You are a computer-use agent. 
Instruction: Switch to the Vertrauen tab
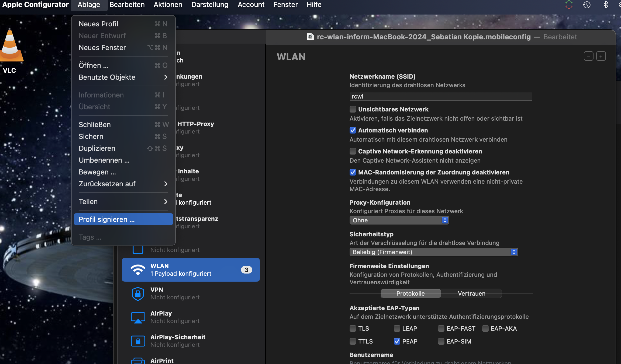(471, 293)
